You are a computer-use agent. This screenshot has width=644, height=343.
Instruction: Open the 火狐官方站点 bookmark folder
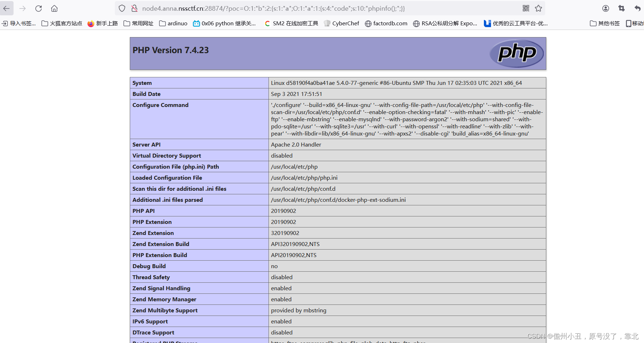tap(62, 23)
